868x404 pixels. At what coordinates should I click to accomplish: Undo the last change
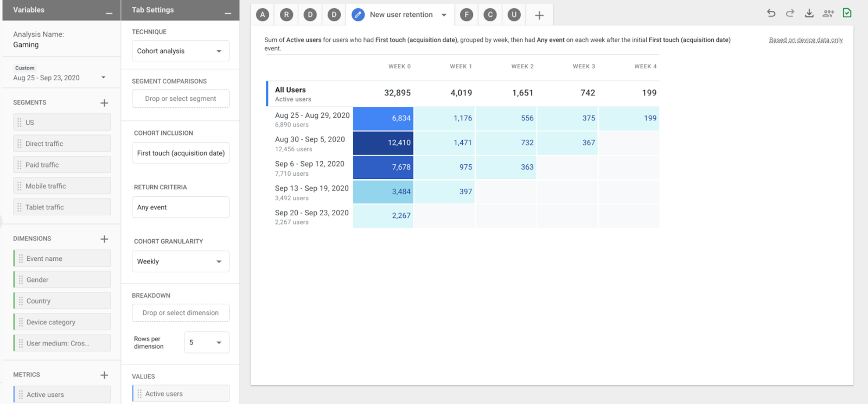click(x=771, y=13)
